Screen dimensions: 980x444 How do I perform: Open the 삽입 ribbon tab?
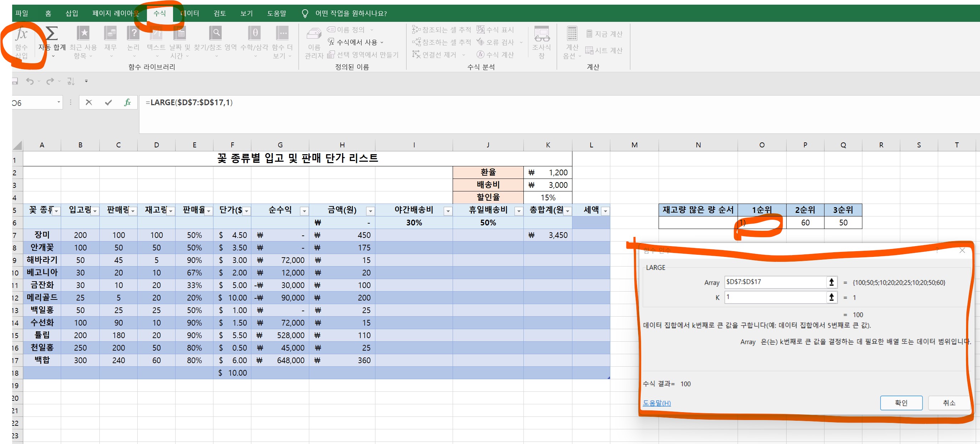tap(72, 13)
